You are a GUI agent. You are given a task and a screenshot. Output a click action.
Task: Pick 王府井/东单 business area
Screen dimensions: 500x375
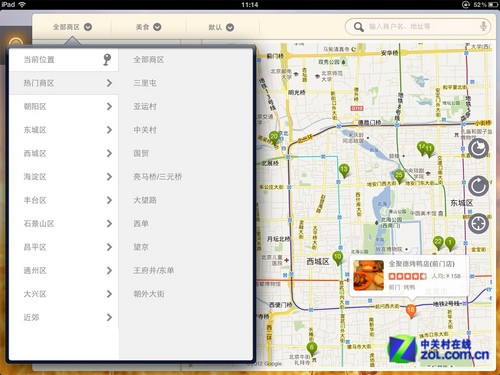pyautogui.click(x=154, y=270)
